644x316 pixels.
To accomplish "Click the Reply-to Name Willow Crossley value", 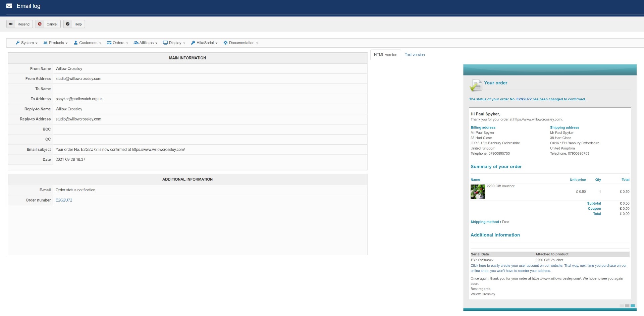I will tap(69, 109).
